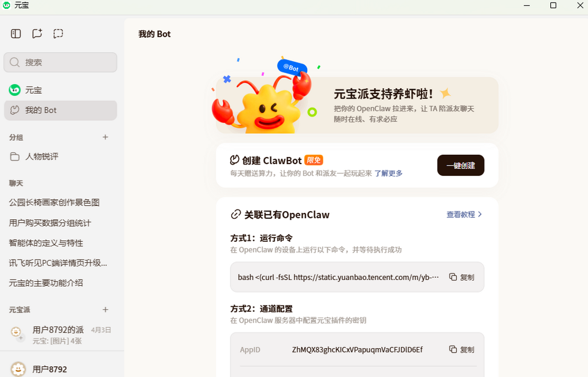Open the 人物锐评 folder
The image size is (588, 377).
(x=60, y=157)
